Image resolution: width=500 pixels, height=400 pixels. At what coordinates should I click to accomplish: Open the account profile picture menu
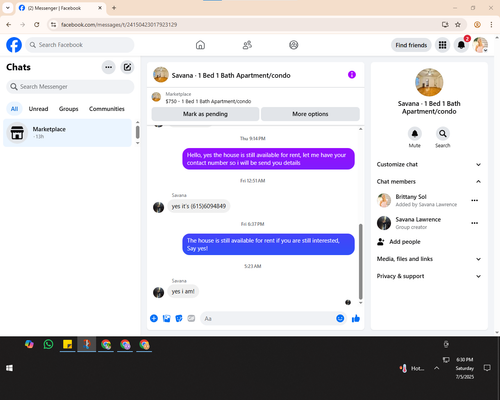(x=480, y=45)
